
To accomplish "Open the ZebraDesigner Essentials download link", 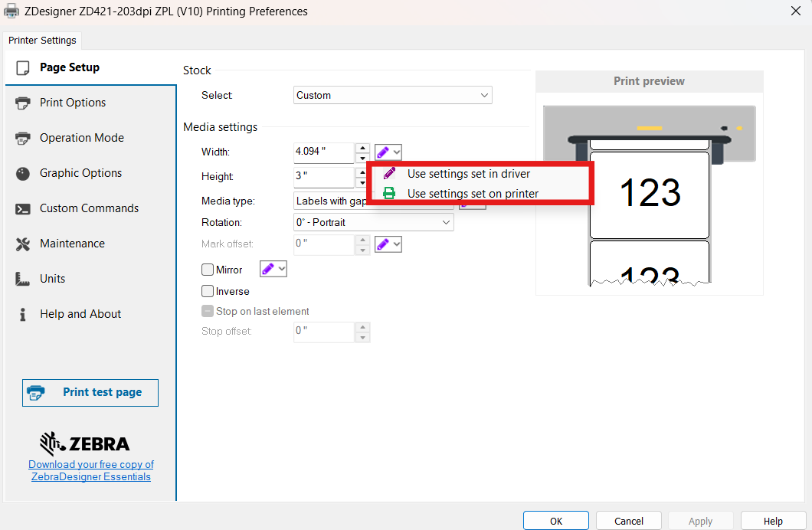I will [x=91, y=470].
